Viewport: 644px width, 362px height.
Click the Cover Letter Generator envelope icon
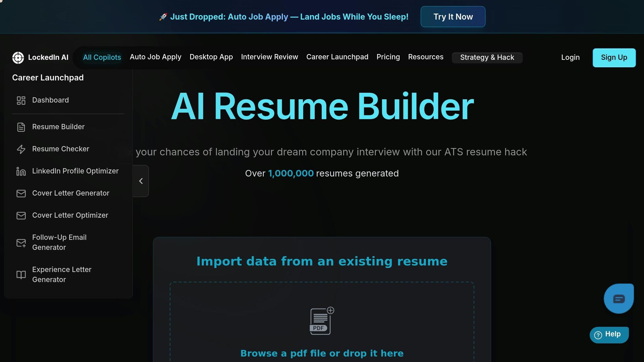tap(21, 193)
